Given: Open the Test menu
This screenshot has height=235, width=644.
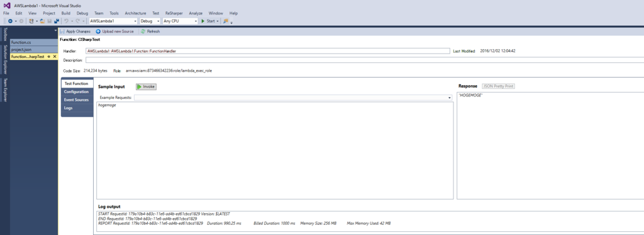Looking at the screenshot, I should pos(156,13).
